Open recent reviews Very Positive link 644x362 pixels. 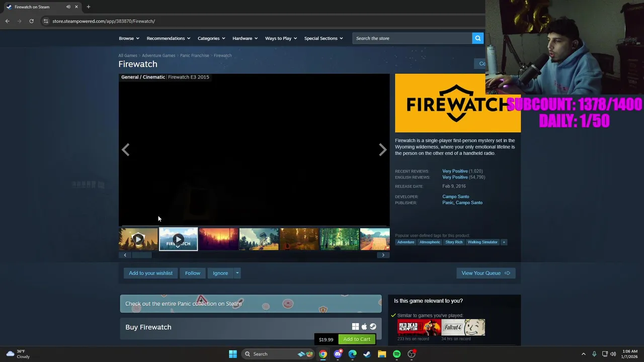coord(455,171)
